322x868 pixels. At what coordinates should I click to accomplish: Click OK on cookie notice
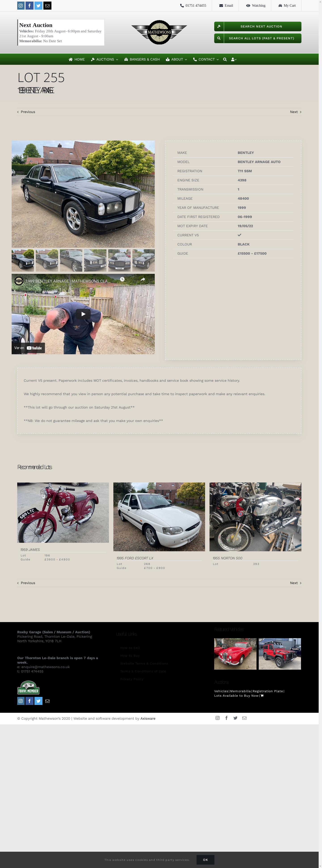[x=205, y=860]
